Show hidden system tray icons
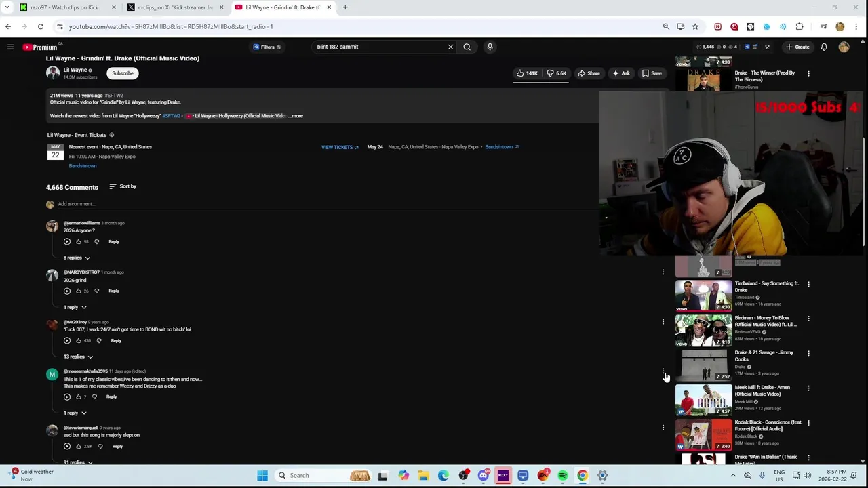The height and width of the screenshot is (488, 868). [x=733, y=476]
